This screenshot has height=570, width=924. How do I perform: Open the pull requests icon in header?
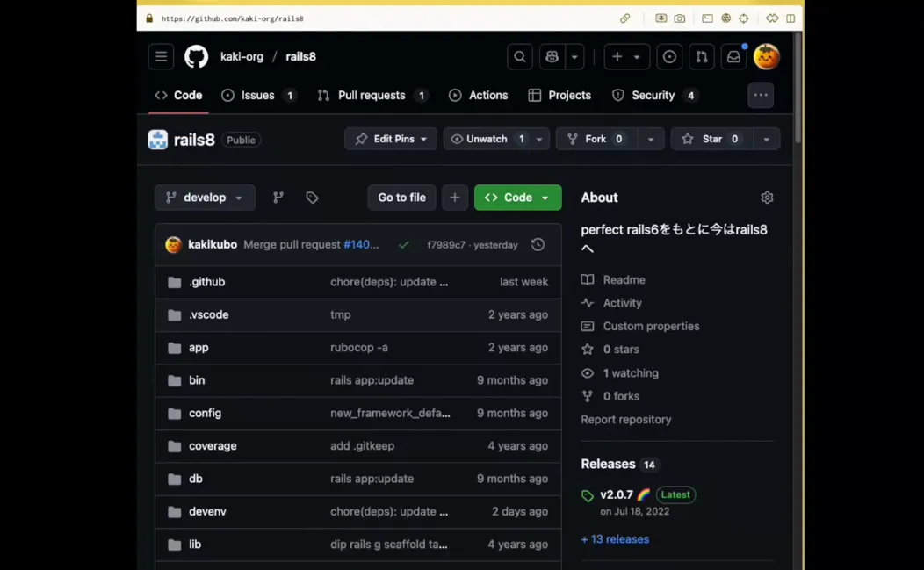click(701, 56)
